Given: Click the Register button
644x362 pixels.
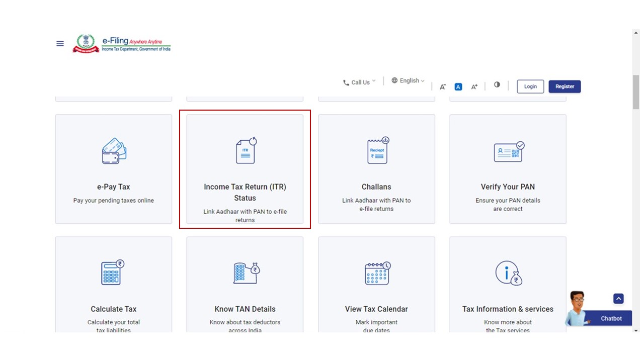Looking at the screenshot, I should [565, 86].
